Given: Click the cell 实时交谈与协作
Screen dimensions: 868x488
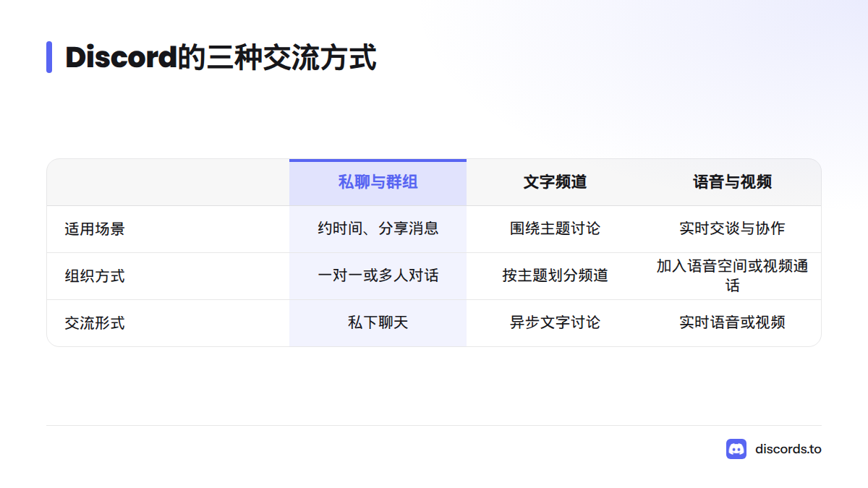Looking at the screenshot, I should pos(732,229).
